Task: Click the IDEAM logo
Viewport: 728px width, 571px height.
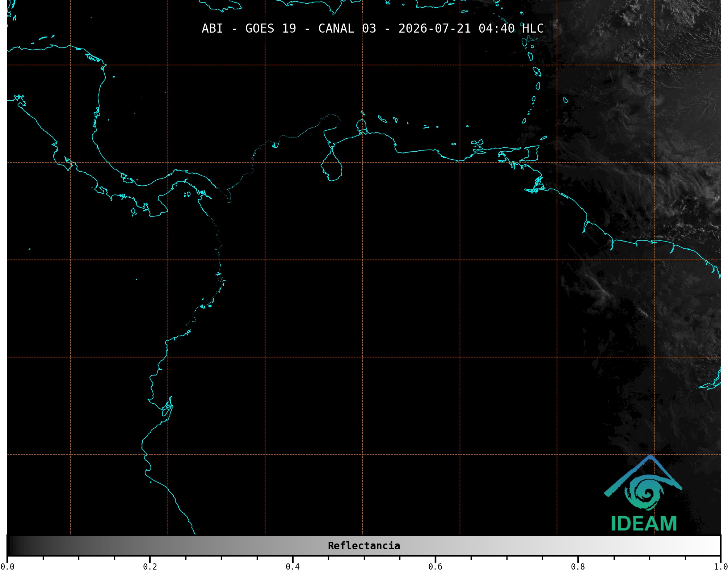Action: coord(643,494)
